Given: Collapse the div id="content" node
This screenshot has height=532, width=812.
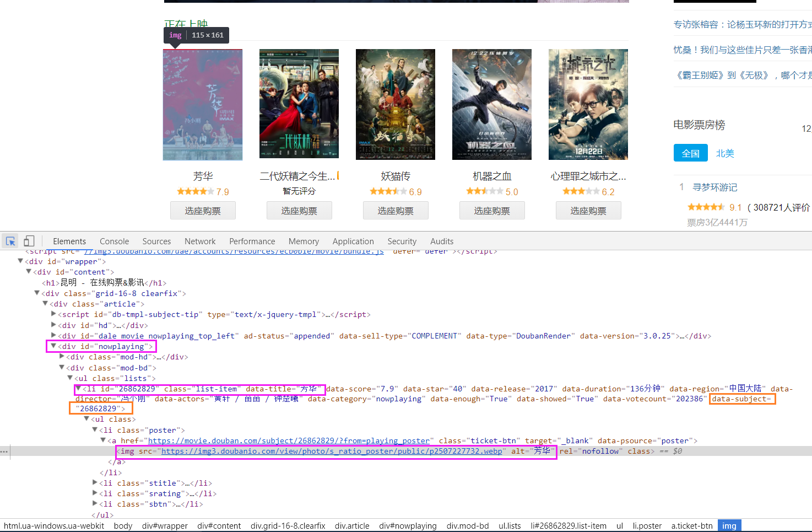Looking at the screenshot, I should click(29, 272).
